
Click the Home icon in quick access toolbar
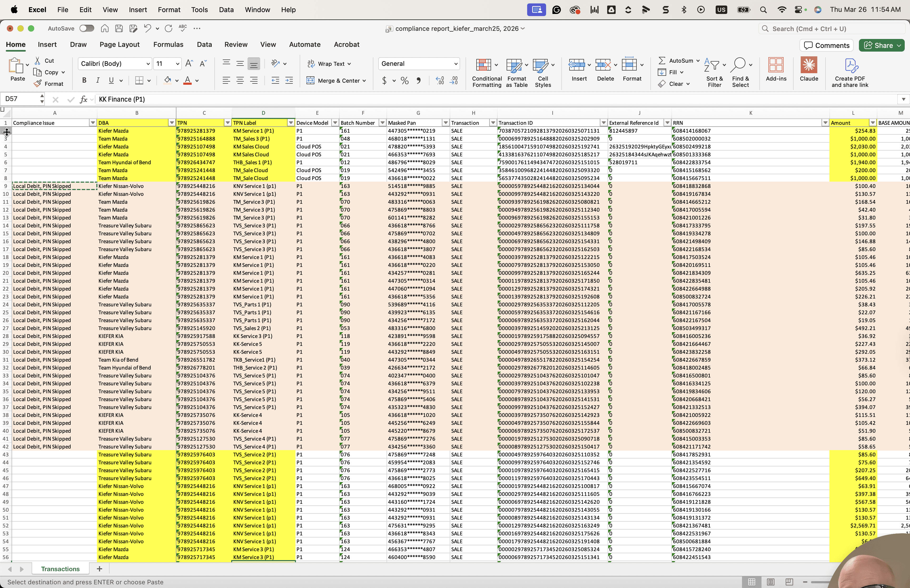pos(105,28)
